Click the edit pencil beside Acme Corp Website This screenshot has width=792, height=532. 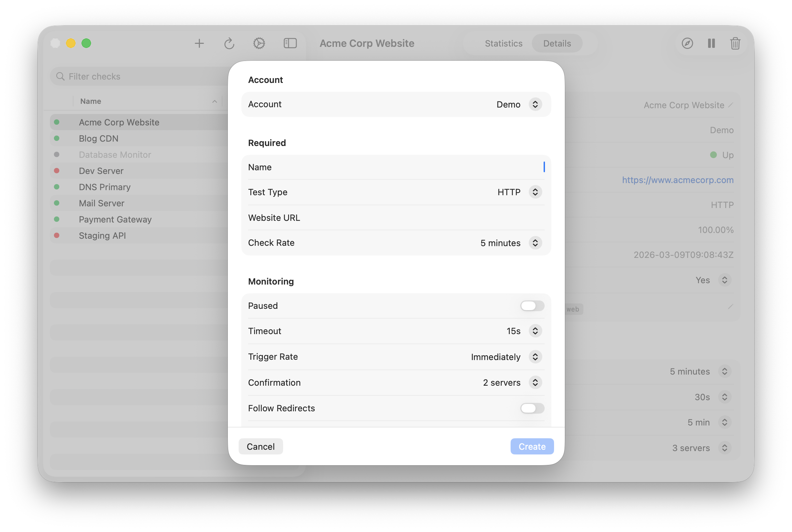(731, 105)
